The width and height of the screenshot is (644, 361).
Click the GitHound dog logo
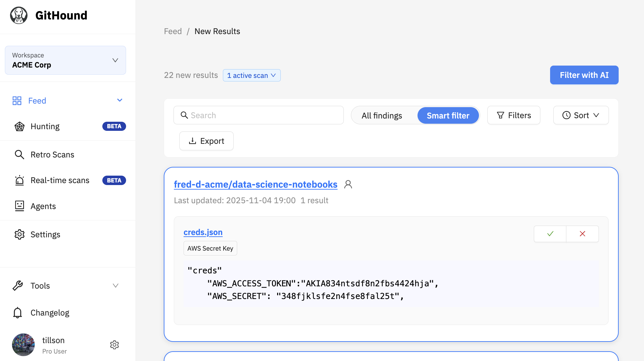(x=19, y=15)
